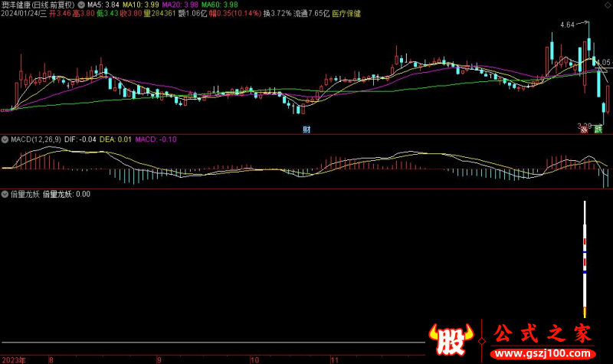
Task: Click the DIF: -0.04 value
Action: [x=80, y=139]
